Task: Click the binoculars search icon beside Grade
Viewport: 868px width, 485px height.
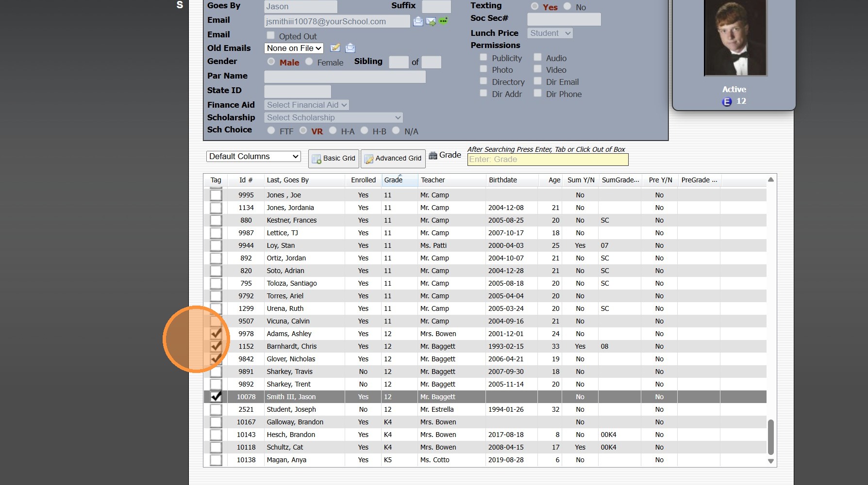Action: point(433,155)
